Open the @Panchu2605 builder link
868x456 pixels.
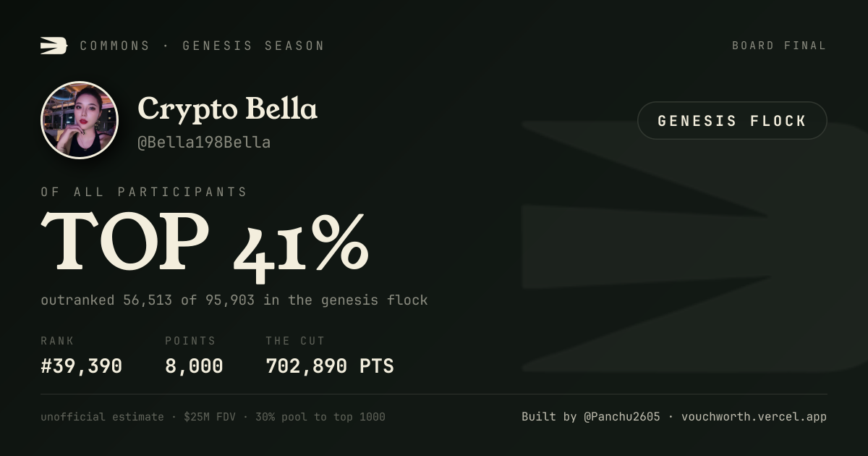point(622,417)
